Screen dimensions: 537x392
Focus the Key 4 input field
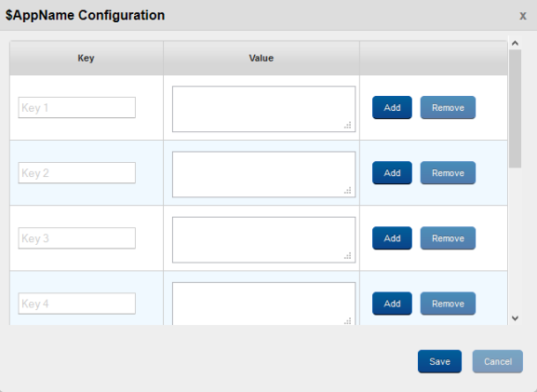[76, 304]
